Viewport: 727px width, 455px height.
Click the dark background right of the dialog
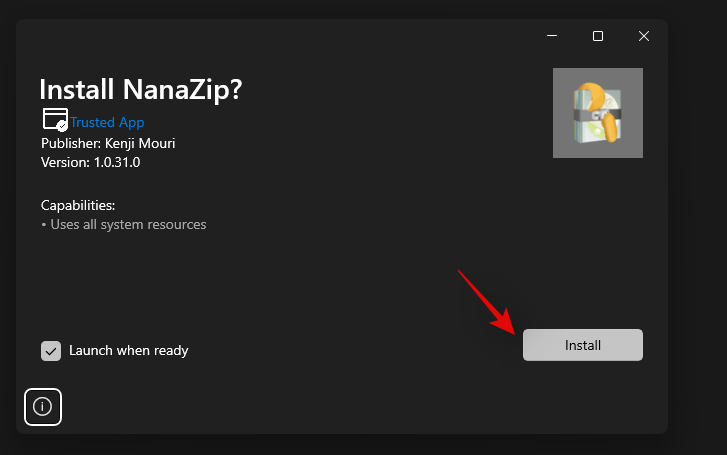pyautogui.click(x=697, y=230)
